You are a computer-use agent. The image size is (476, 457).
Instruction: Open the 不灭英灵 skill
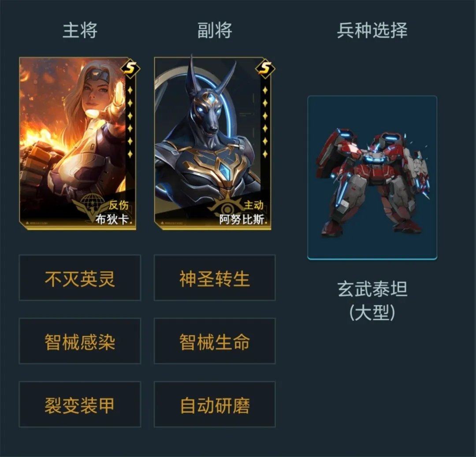pyautogui.click(x=80, y=278)
